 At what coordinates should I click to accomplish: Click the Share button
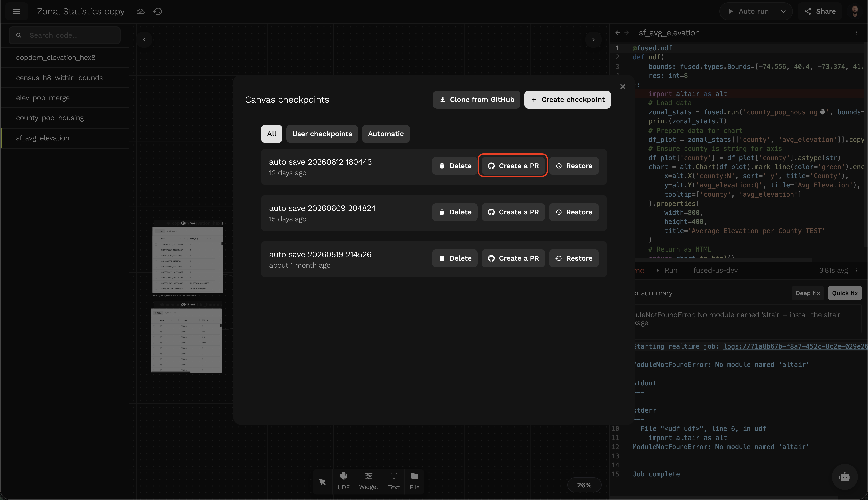click(x=820, y=11)
